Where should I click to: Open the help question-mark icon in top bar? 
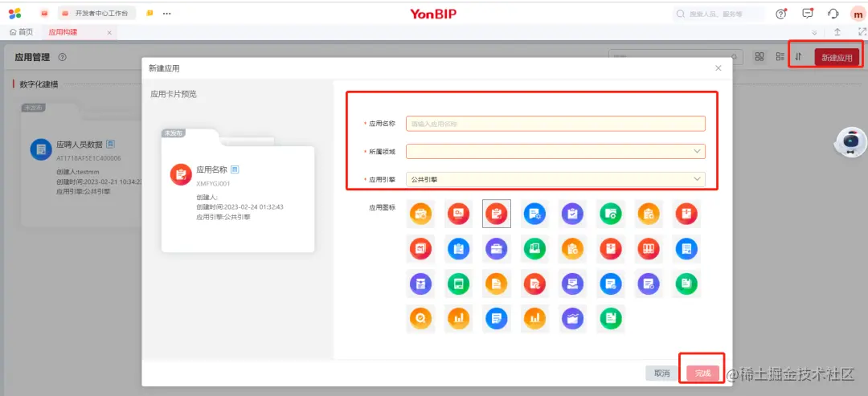pyautogui.click(x=781, y=14)
